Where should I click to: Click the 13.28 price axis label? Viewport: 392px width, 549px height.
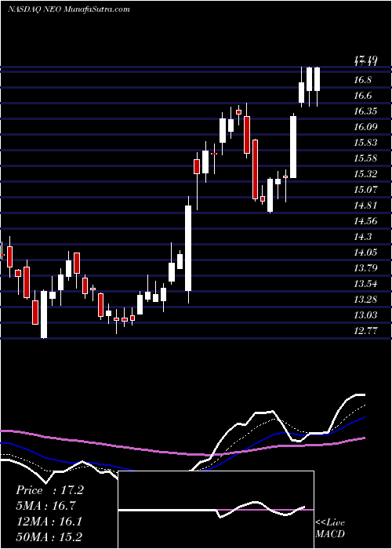(x=365, y=300)
